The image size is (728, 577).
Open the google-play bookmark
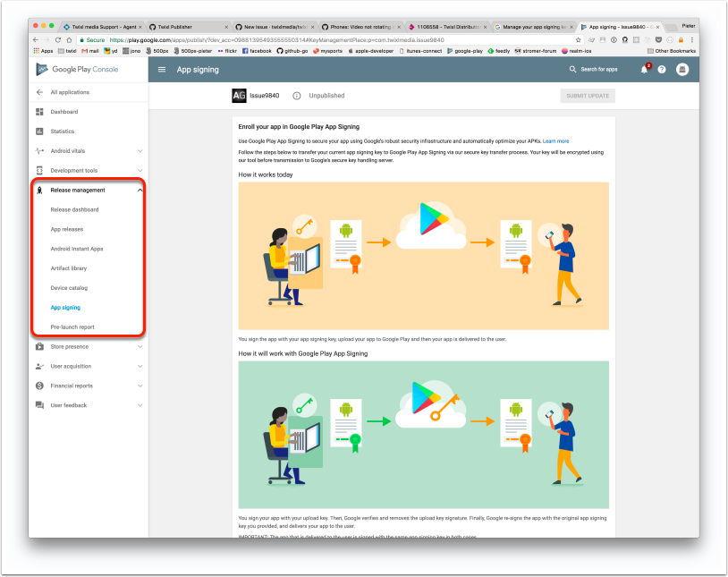465,51
